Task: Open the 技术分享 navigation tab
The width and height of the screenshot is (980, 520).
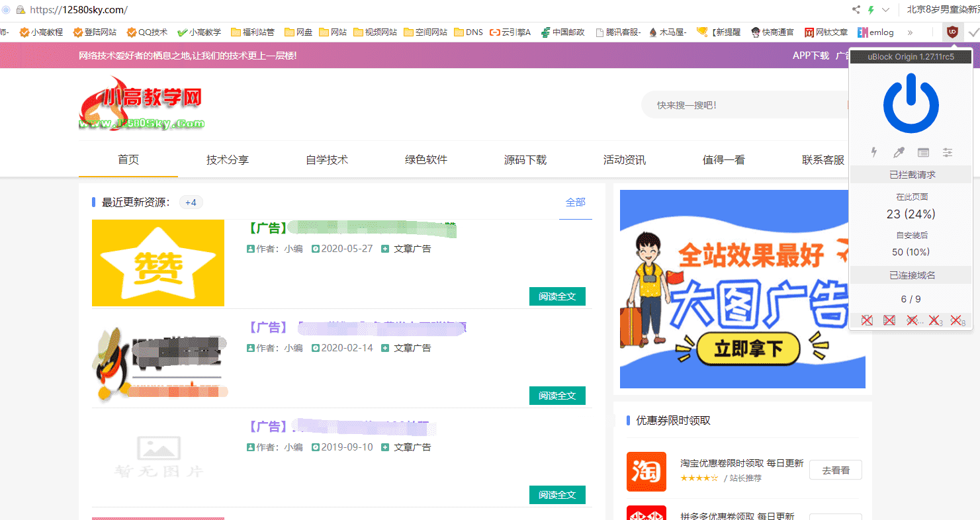Action: tap(228, 159)
